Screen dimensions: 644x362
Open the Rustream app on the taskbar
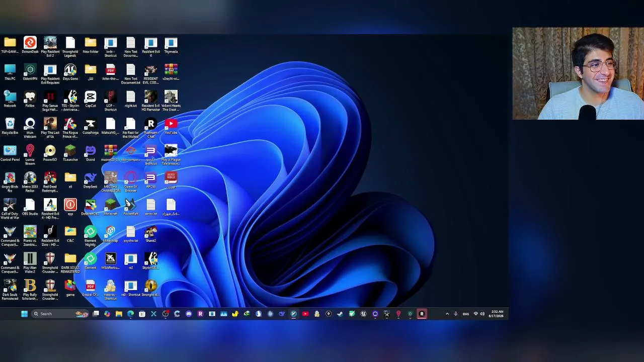point(422,314)
